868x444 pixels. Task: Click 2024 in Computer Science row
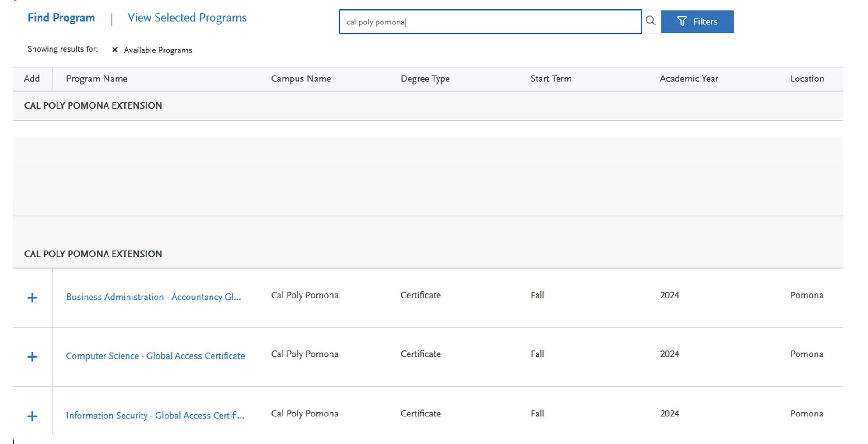(670, 354)
